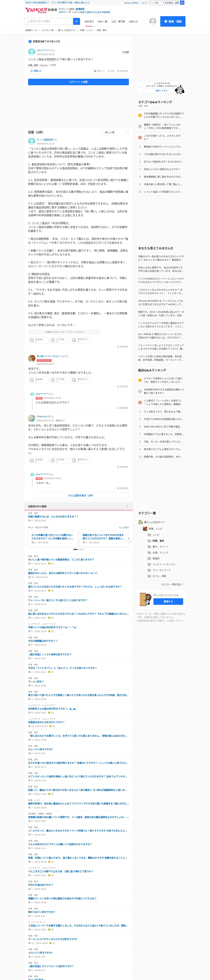
Task: Click the ウェブ検索 input field at top
Action: coord(155,3)
